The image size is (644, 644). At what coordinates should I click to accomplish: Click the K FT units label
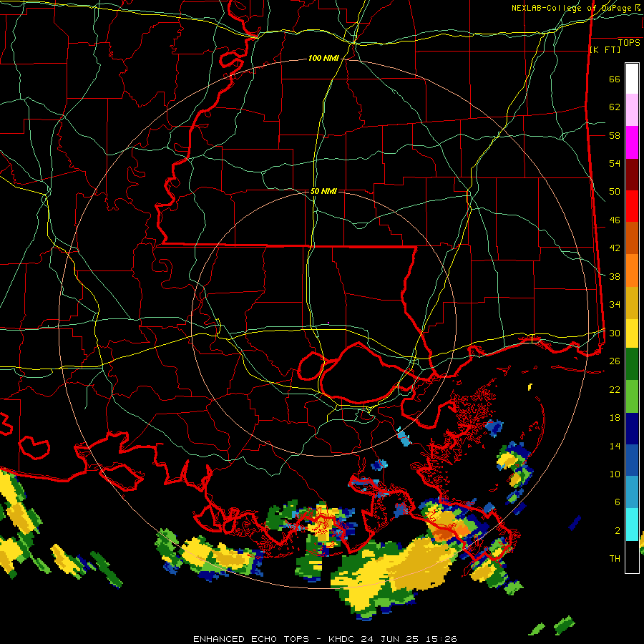605,49
